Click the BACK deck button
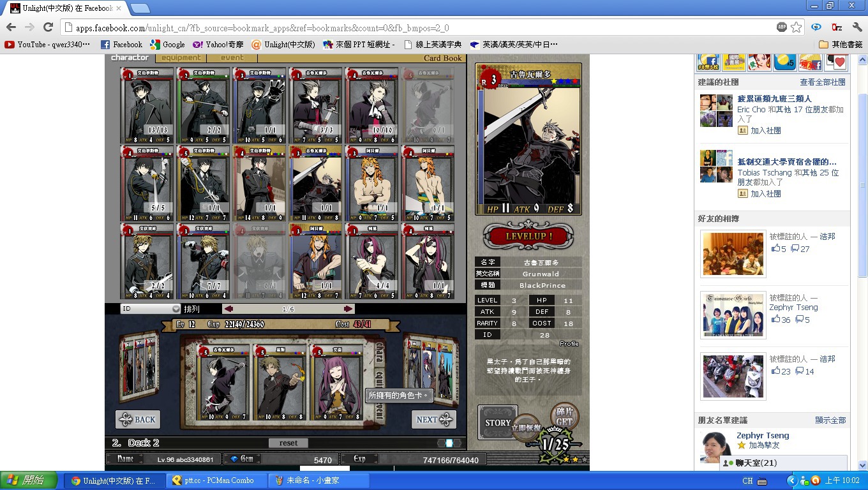 (138, 419)
